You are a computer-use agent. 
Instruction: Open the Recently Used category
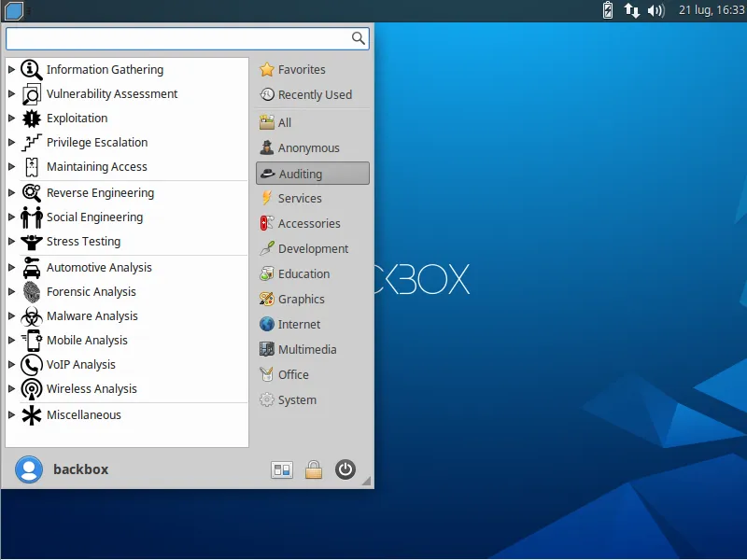point(313,95)
